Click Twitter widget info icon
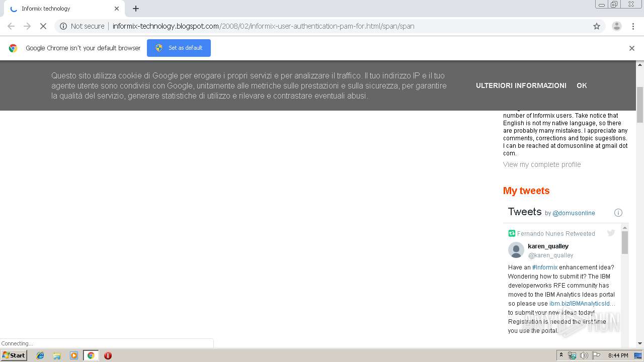 618,213
